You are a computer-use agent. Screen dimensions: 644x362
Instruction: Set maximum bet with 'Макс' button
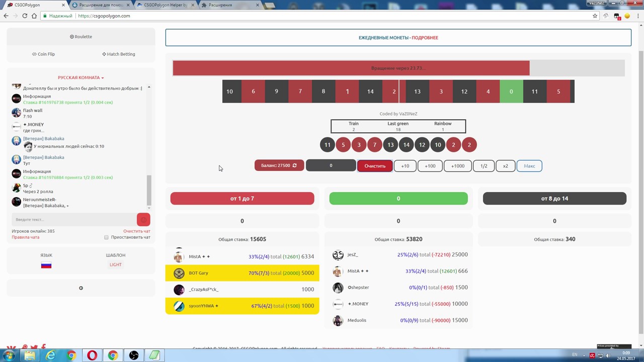529,165
